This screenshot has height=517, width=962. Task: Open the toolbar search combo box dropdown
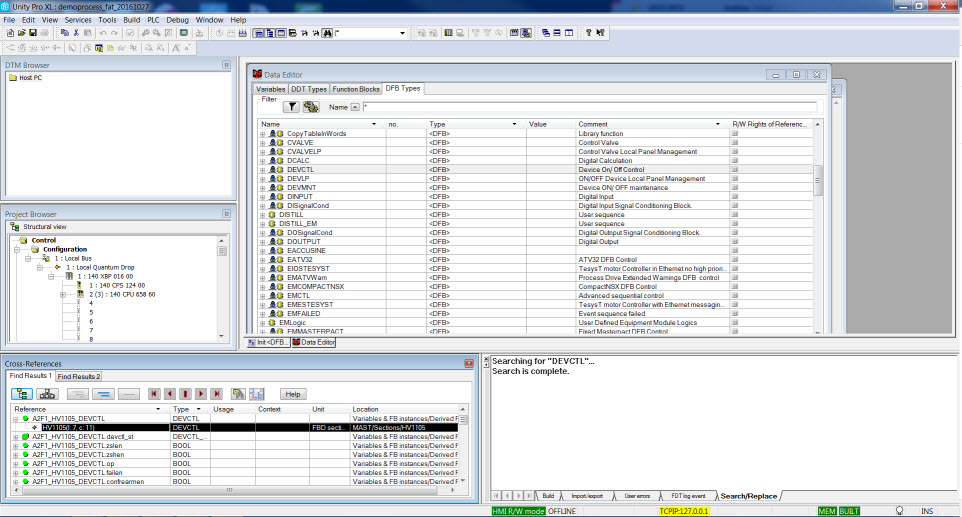(x=402, y=33)
